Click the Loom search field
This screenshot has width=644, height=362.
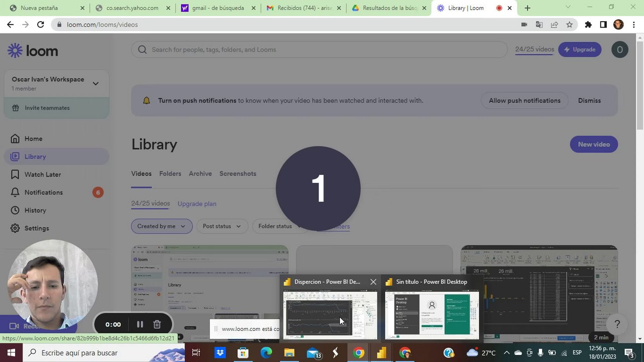(319, 49)
